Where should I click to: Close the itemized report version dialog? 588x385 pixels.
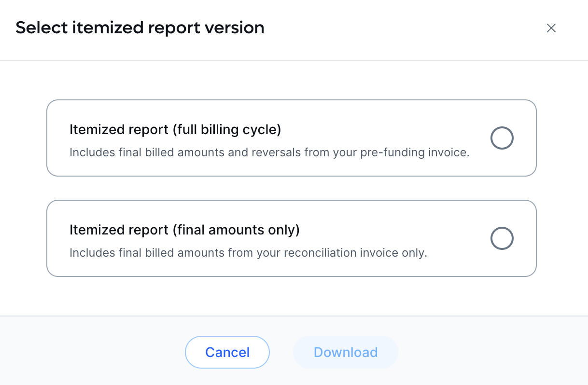(x=551, y=28)
